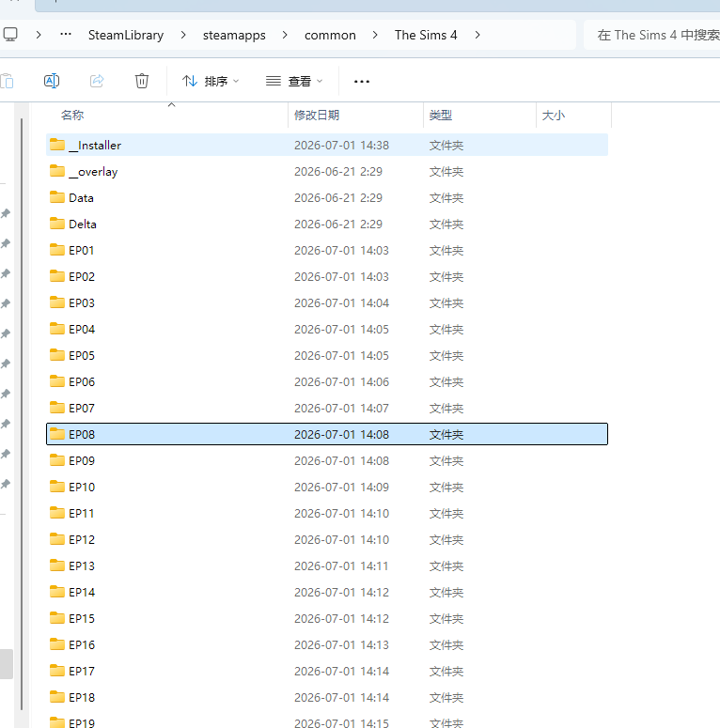Screen dimensions: 720x728
Task: Expand hidden path ellipsis in address bar
Action: (x=66, y=35)
